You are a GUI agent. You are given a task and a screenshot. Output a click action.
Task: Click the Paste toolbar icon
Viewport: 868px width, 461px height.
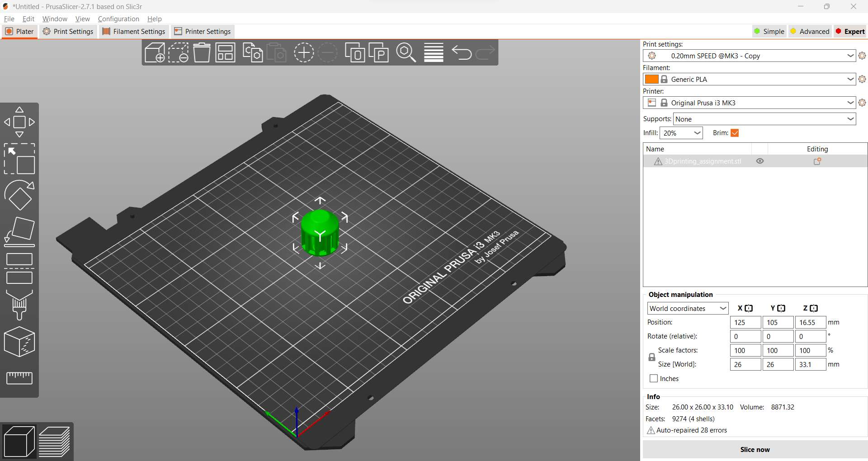276,53
